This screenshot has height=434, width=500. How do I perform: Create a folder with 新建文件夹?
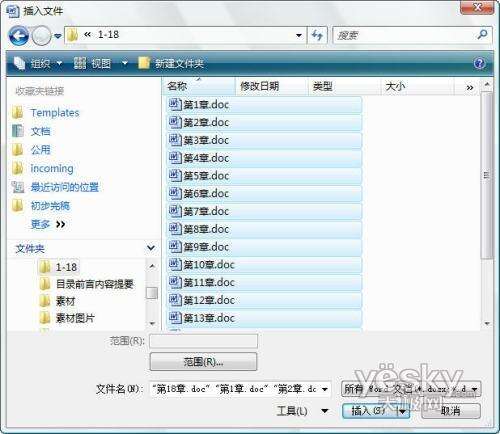pos(171,63)
